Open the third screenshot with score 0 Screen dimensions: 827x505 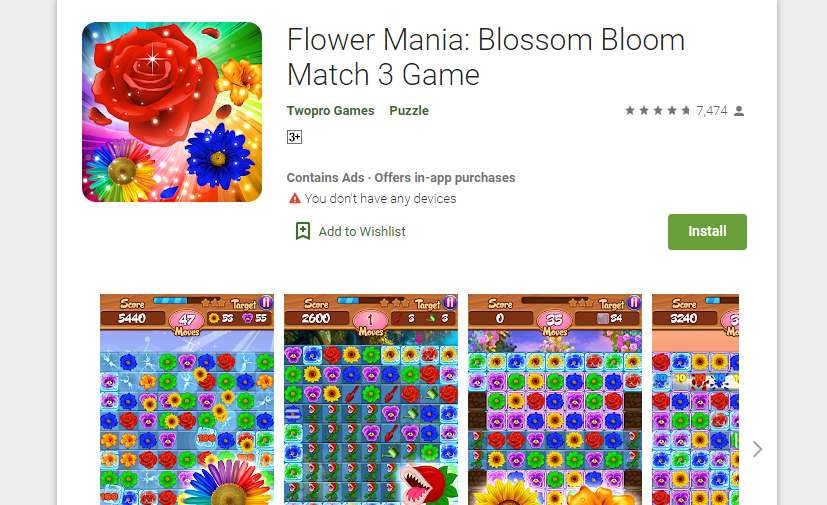tap(555, 399)
